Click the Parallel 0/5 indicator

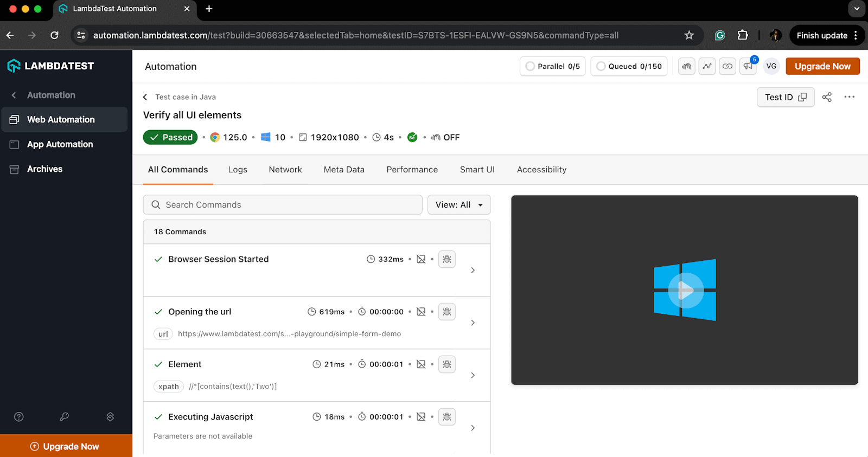pos(552,66)
